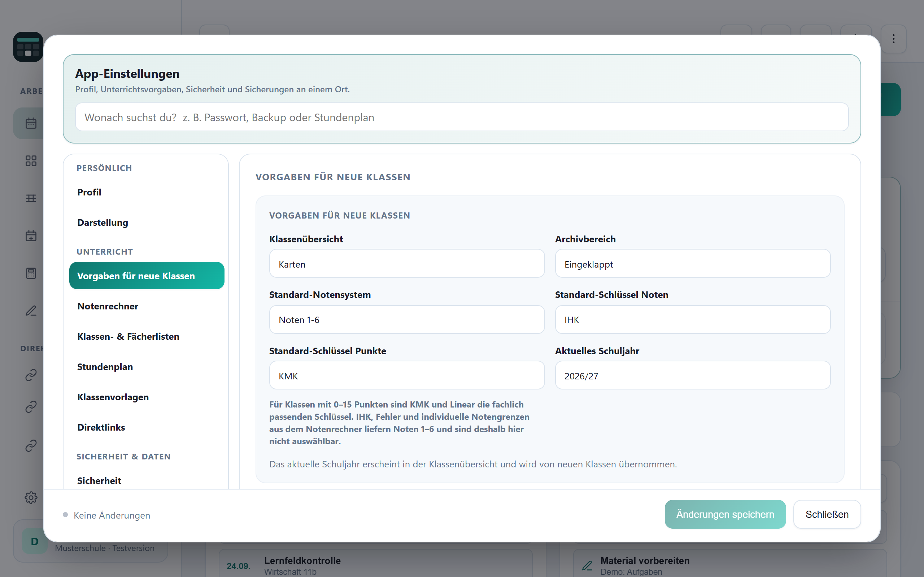The image size is (924, 577).
Task: Open the calculator icon in sidebar
Action: tap(31, 273)
